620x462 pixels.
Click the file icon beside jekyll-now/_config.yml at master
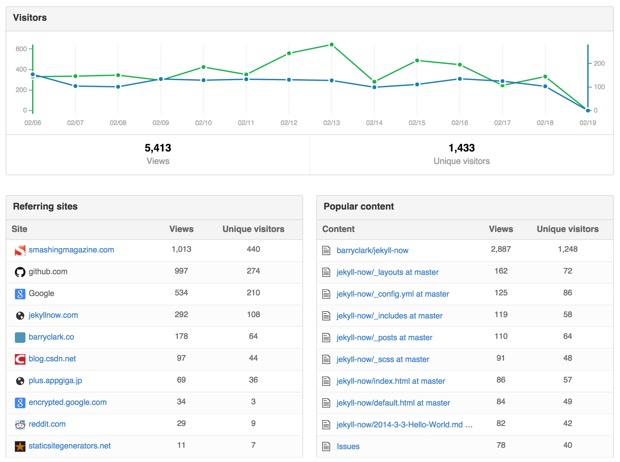pyautogui.click(x=326, y=294)
